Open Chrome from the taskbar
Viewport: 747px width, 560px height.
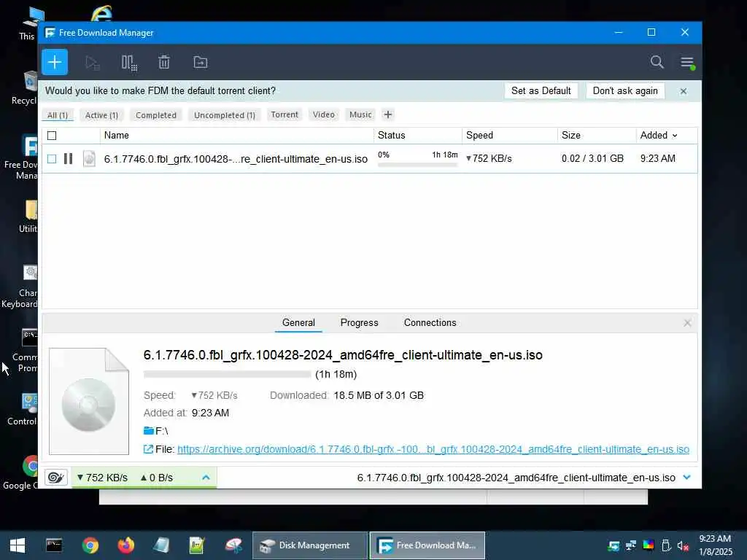point(90,545)
